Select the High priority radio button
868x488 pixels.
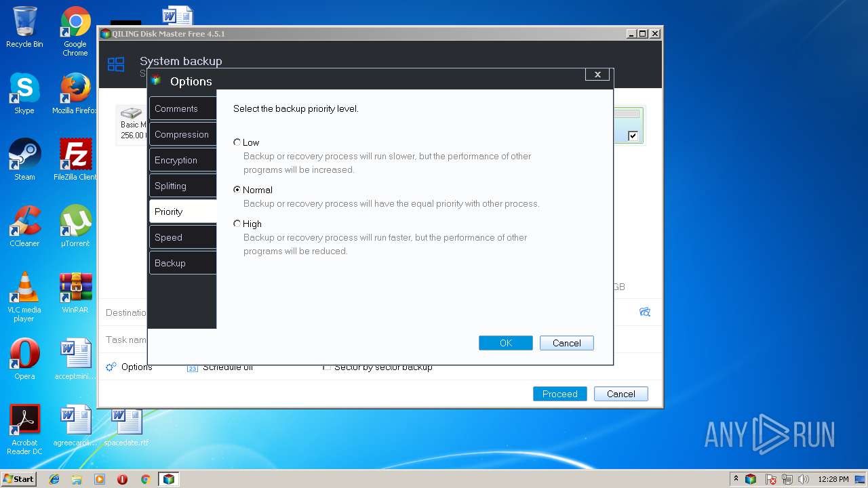point(237,224)
